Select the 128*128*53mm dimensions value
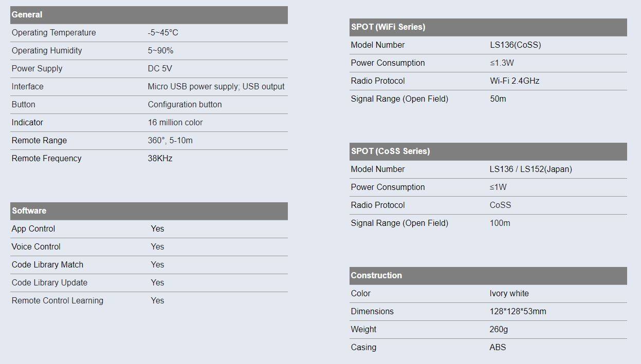 tap(518, 312)
